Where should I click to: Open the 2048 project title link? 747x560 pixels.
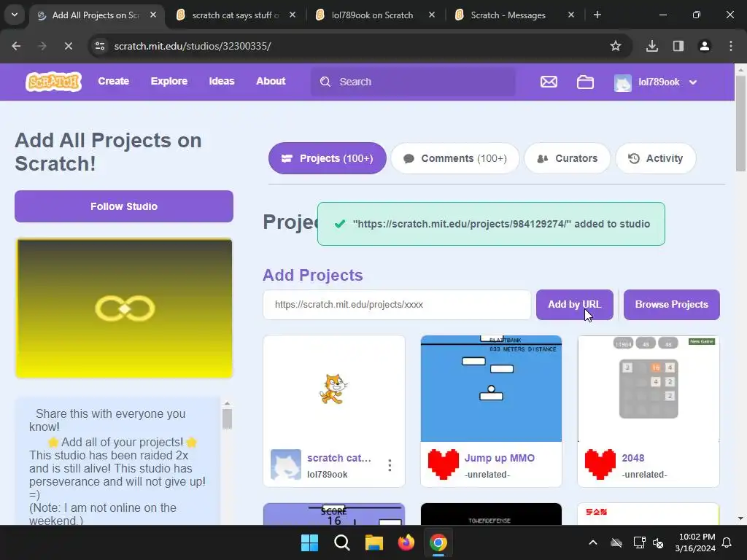(632, 458)
